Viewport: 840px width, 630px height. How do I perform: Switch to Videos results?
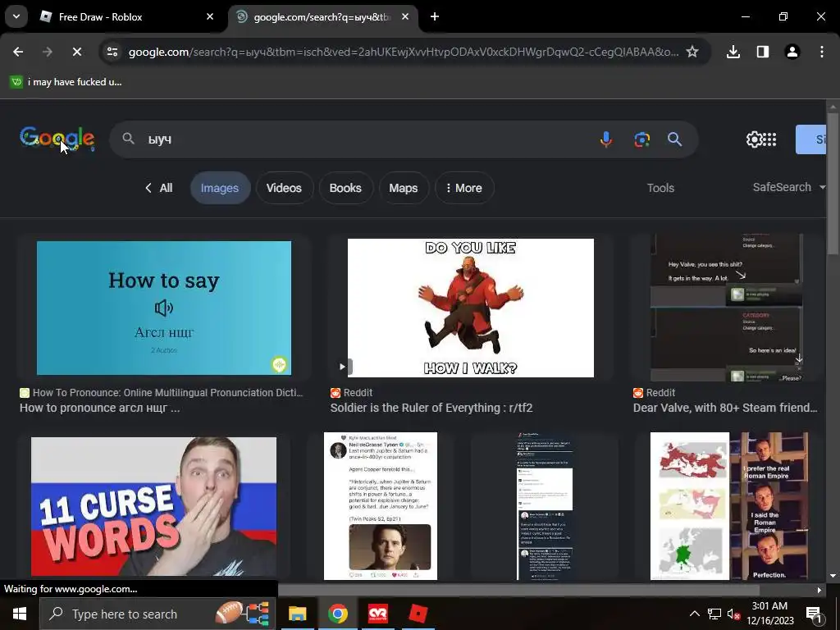click(x=284, y=188)
